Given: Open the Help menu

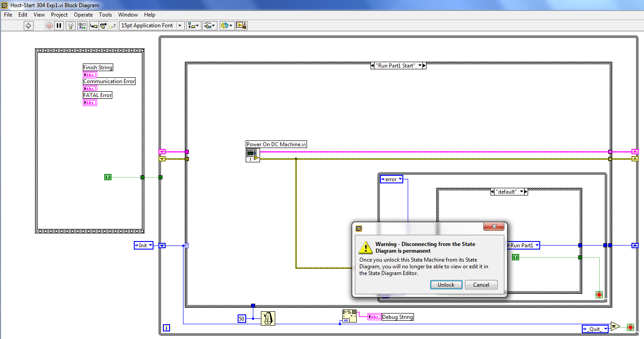Looking at the screenshot, I should (150, 15).
